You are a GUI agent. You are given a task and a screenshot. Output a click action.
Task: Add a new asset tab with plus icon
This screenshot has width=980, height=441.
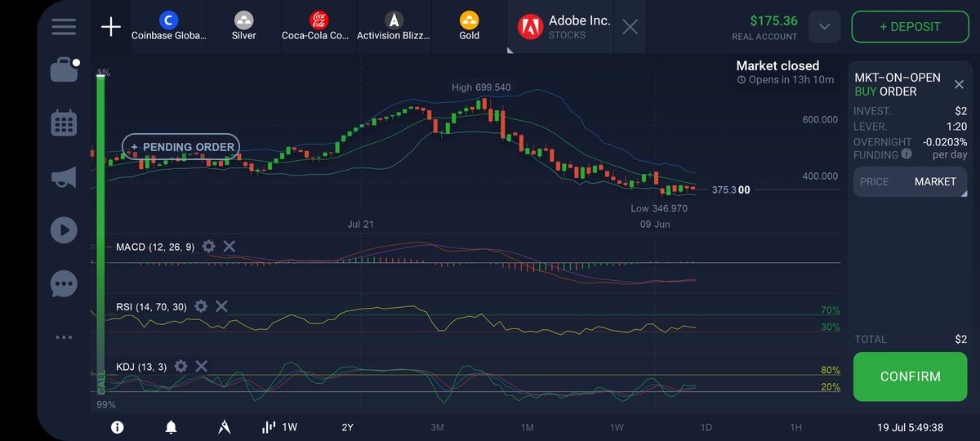(110, 27)
